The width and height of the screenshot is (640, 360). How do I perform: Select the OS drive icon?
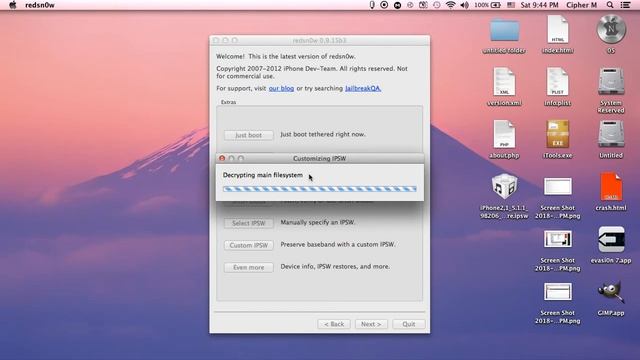(611, 29)
